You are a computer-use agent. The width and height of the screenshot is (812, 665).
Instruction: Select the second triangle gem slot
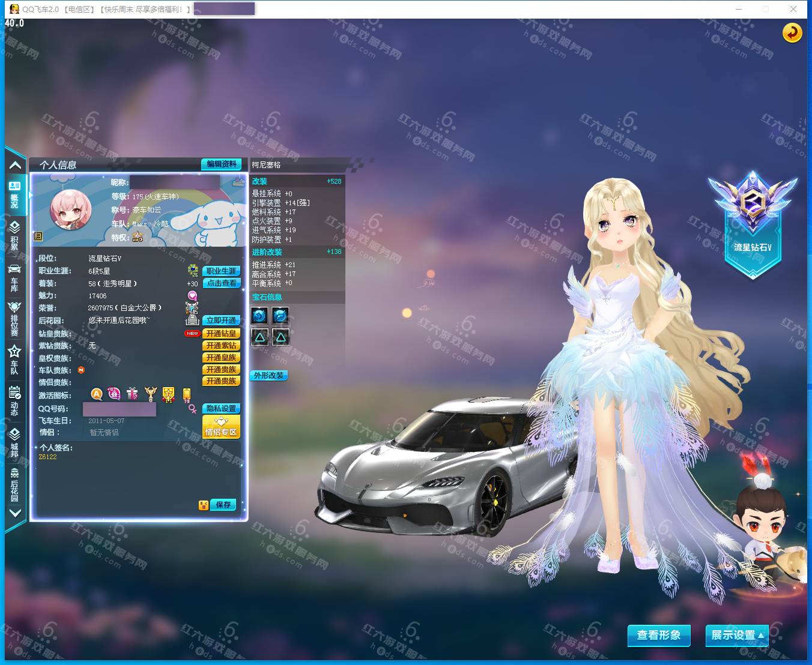(x=280, y=337)
